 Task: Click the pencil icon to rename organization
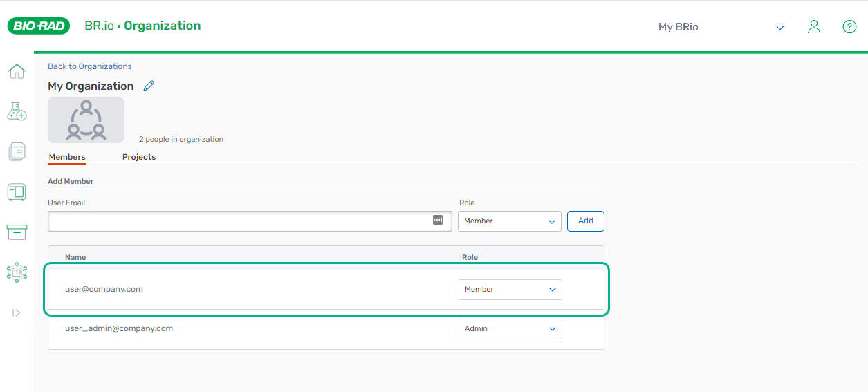[149, 86]
